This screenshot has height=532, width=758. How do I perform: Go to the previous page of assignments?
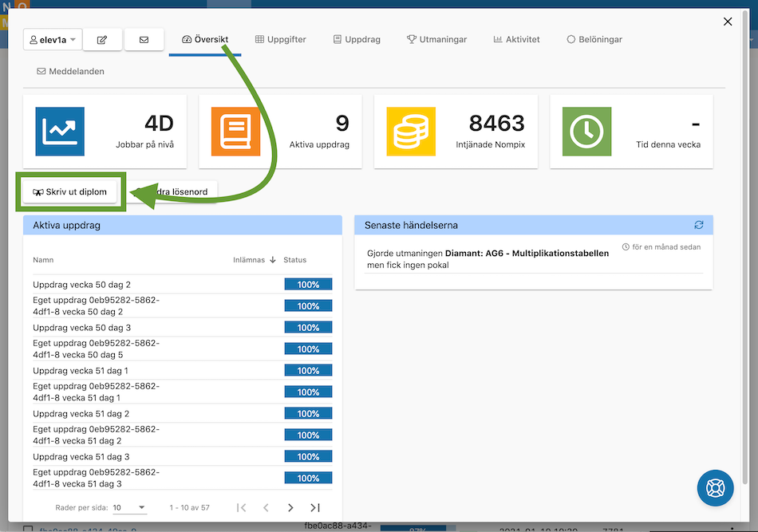pos(266,507)
